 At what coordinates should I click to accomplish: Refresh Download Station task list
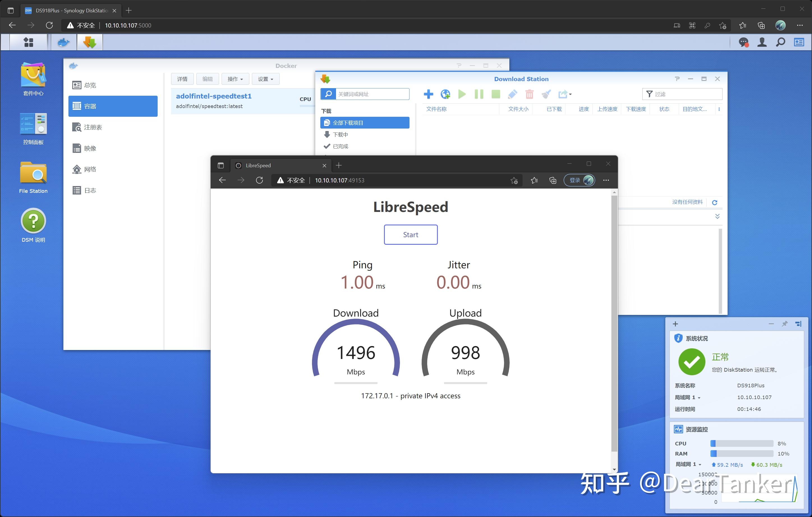[x=715, y=202]
